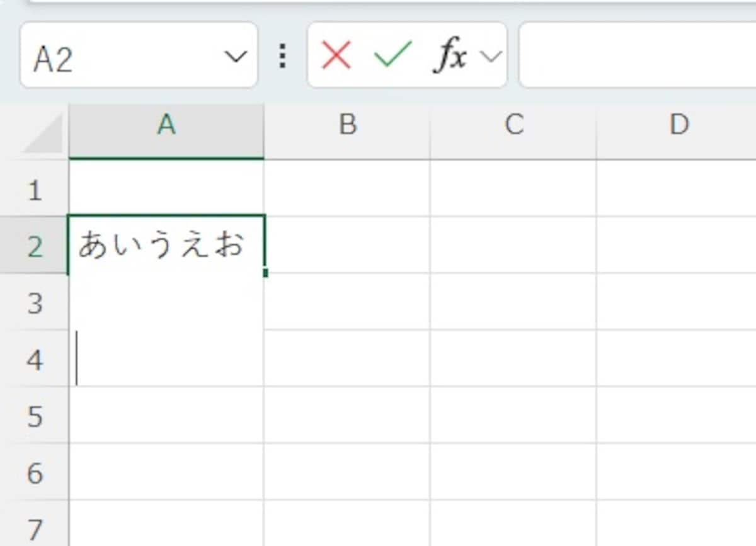Select column A header
This screenshot has width=756, height=546.
(166, 126)
